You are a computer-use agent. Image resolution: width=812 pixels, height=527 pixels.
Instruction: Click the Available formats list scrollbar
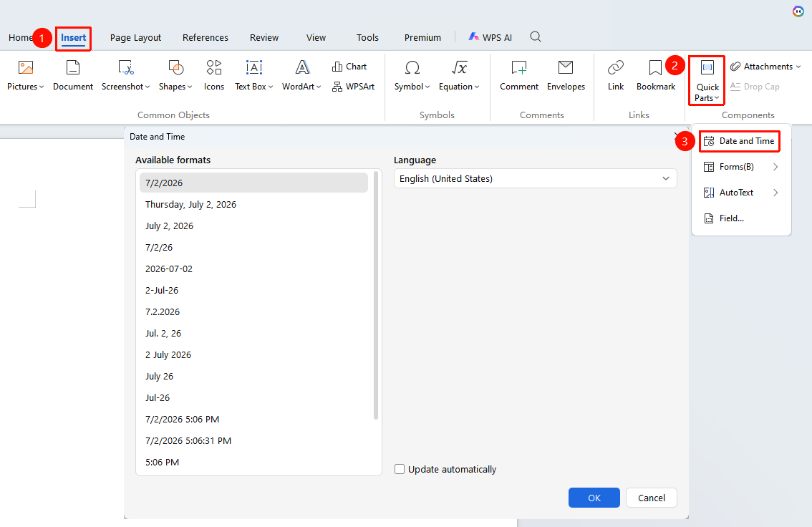[x=376, y=296]
